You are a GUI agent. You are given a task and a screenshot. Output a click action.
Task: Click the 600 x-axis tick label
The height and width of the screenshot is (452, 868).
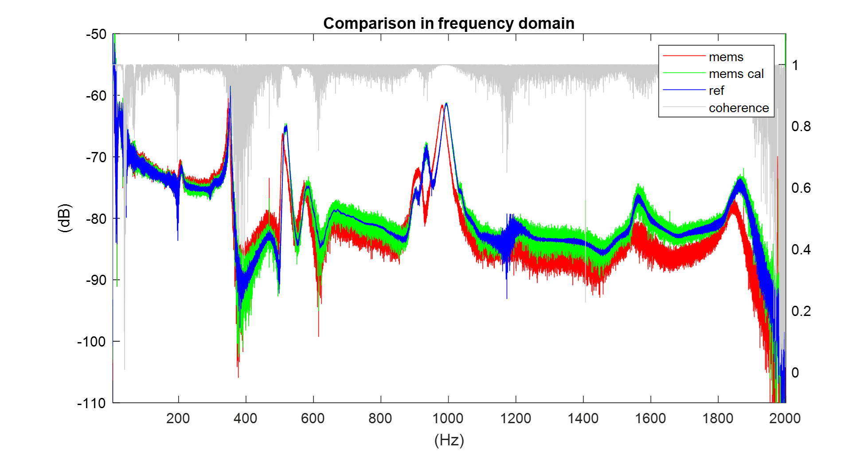point(313,418)
